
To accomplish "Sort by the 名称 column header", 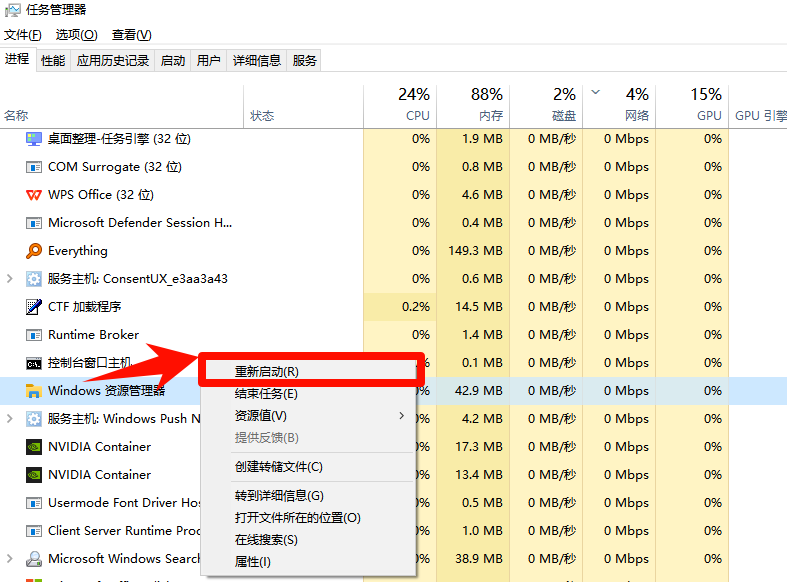I will tap(122, 106).
